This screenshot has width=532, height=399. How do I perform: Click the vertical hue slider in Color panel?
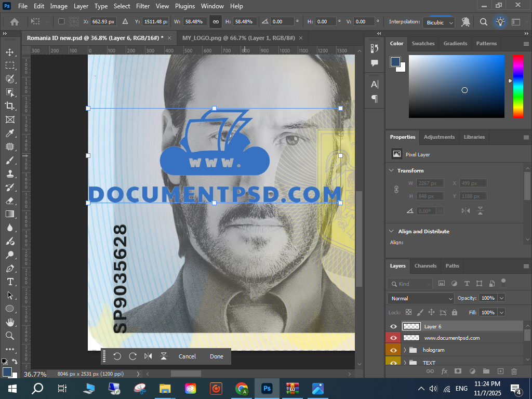(x=518, y=86)
